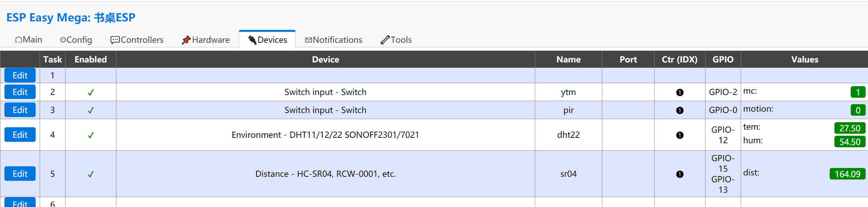The image size is (868, 207).
Task: Switch to the Tools tab
Action: pos(396,40)
